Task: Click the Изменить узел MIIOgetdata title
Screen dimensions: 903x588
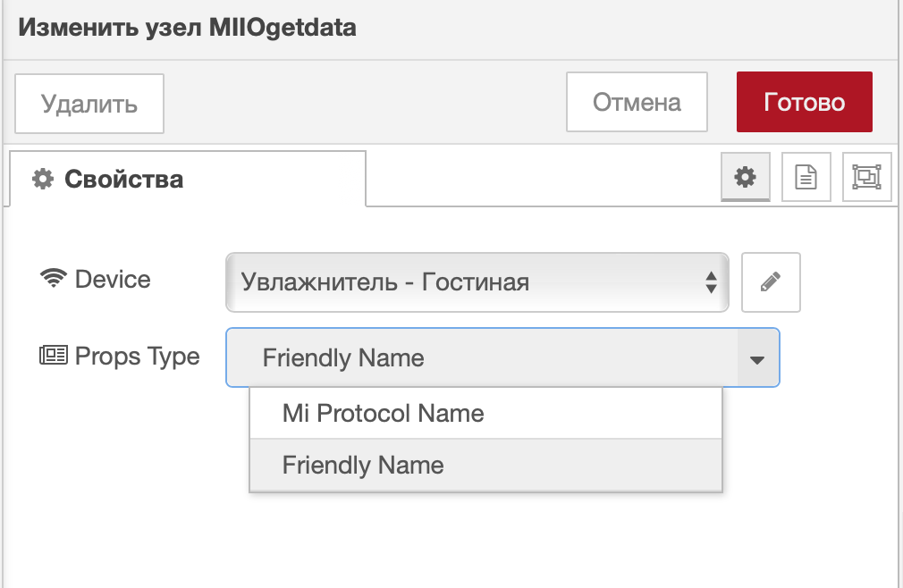Action: point(187,28)
